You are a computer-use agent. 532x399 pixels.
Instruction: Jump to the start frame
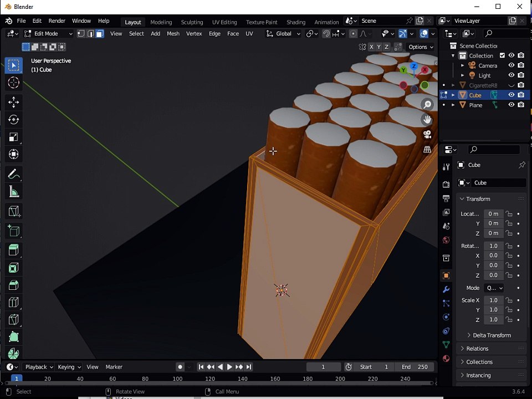coord(201,367)
